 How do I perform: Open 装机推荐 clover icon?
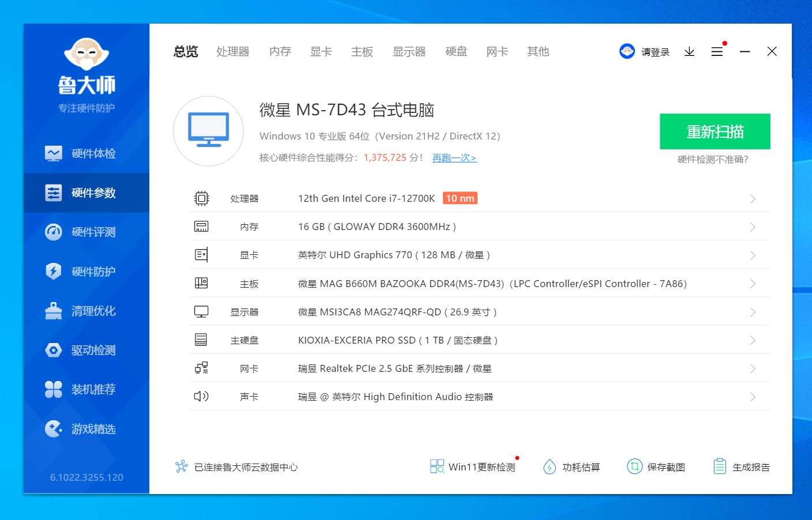pos(54,390)
